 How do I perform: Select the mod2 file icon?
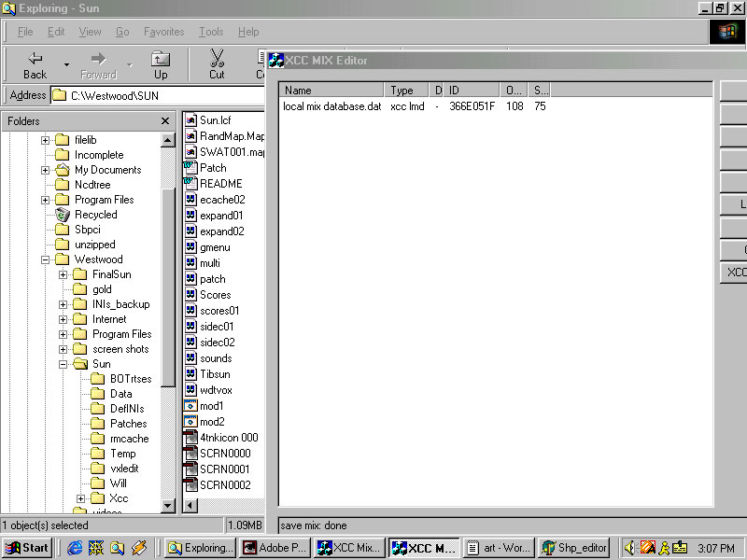pos(190,422)
